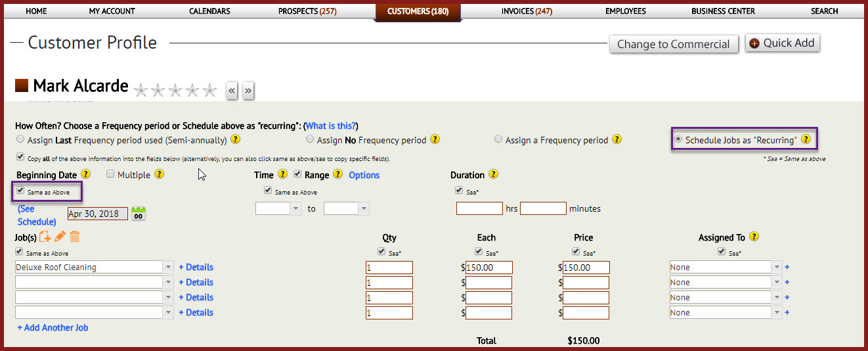This screenshot has height=351, width=868.
Task: Toggle Saa checkbox under Assigned To
Action: 722,252
